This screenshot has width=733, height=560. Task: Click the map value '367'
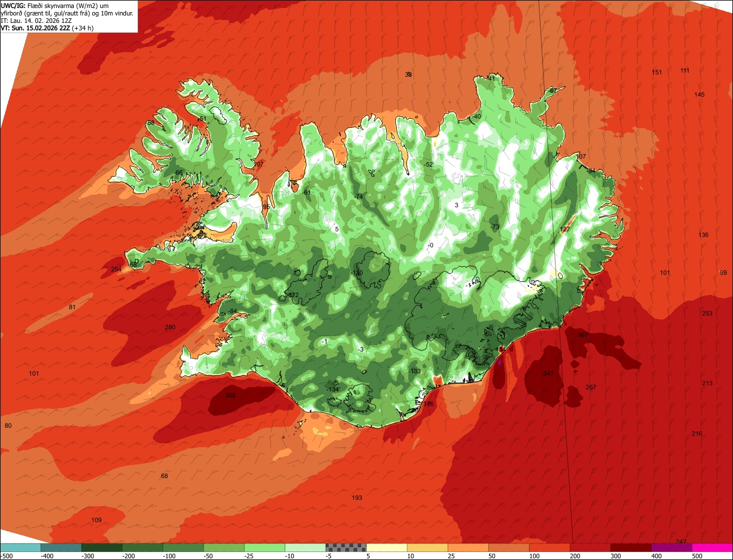click(x=583, y=335)
